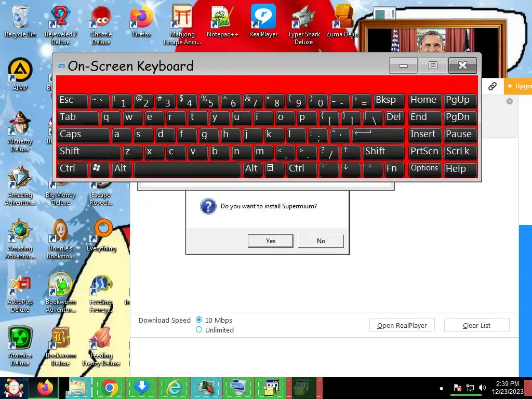Click the on-screen Enter key
Screen dimensions: 532x399
click(x=378, y=135)
